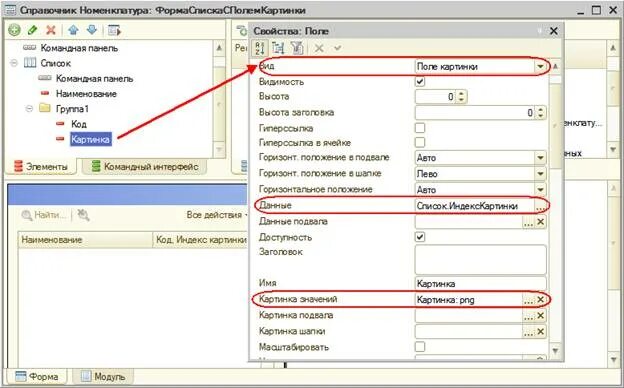Show properties by categories
Image resolution: width=624 pixels, height=388 pixels.
pyautogui.click(x=278, y=48)
